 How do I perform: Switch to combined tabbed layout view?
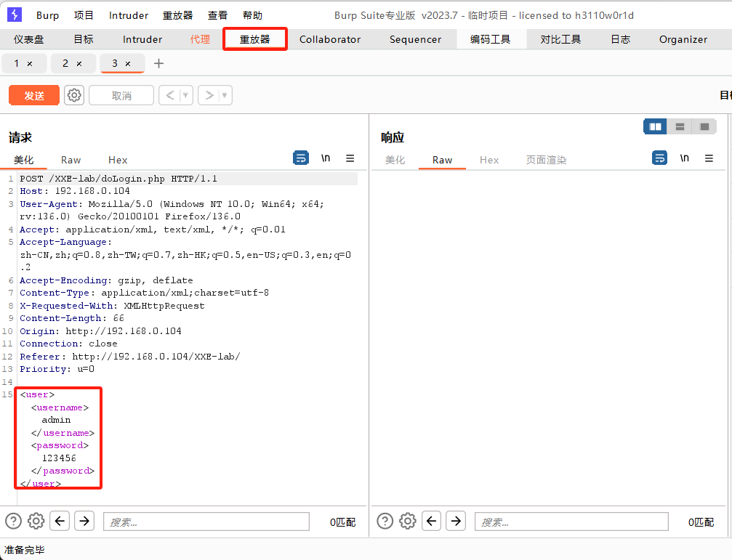[704, 126]
